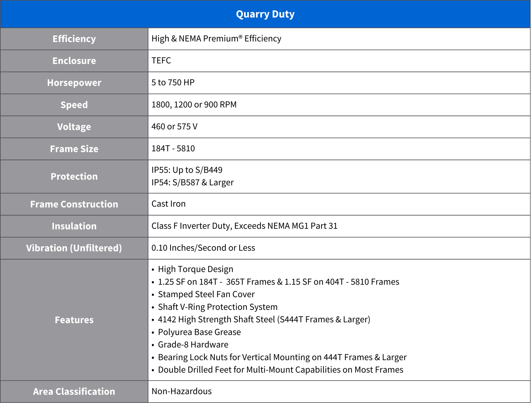Screen dimensions: 532x403
Task: Click the Shaft V-Ring Protection System bullet
Action: [217, 307]
